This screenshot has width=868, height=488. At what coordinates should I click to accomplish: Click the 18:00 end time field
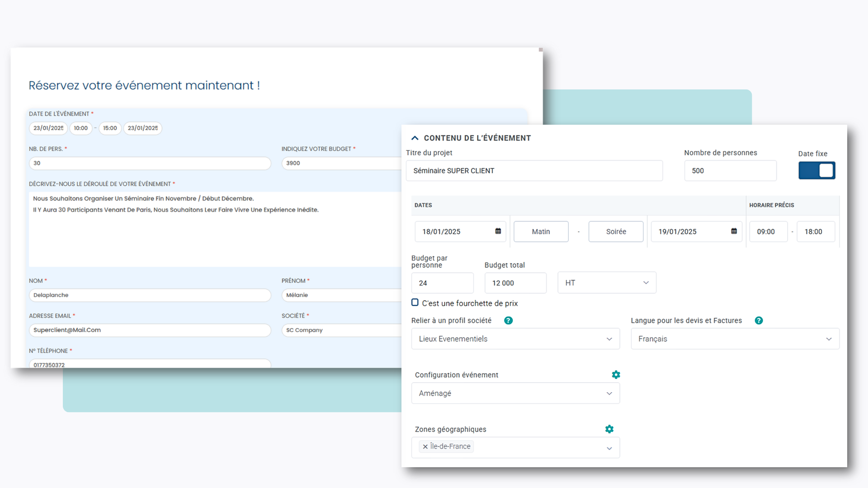pos(816,231)
